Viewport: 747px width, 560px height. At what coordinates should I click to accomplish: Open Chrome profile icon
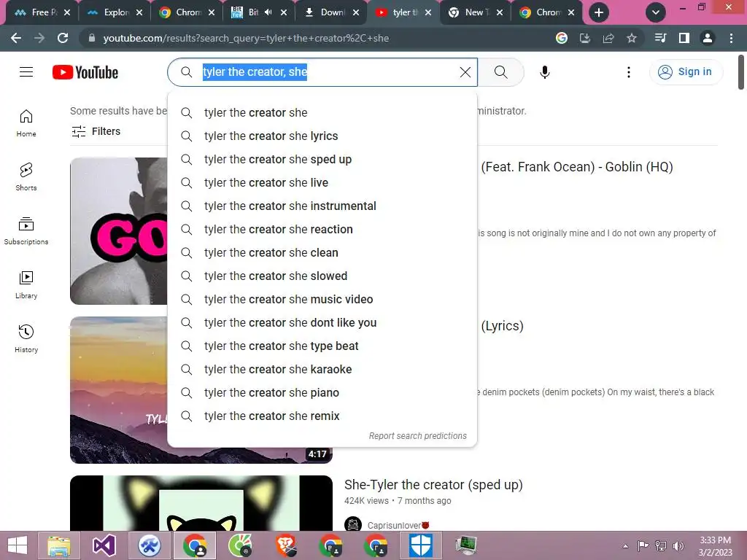(x=708, y=38)
